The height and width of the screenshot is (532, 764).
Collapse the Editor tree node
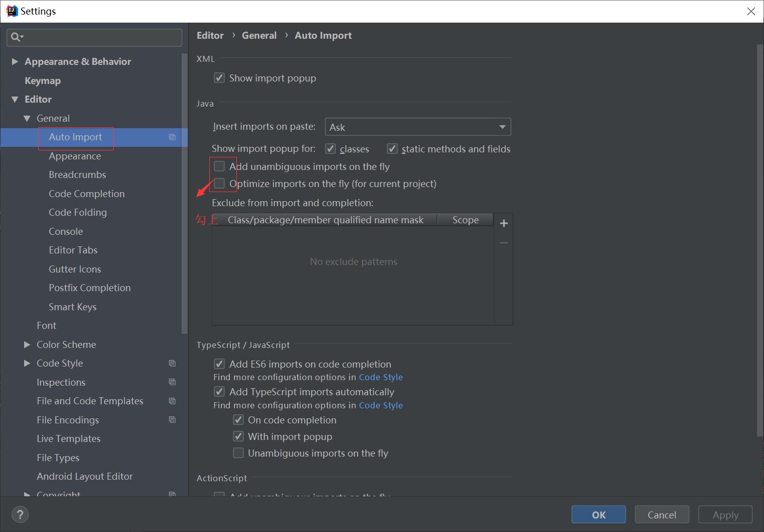(x=15, y=100)
